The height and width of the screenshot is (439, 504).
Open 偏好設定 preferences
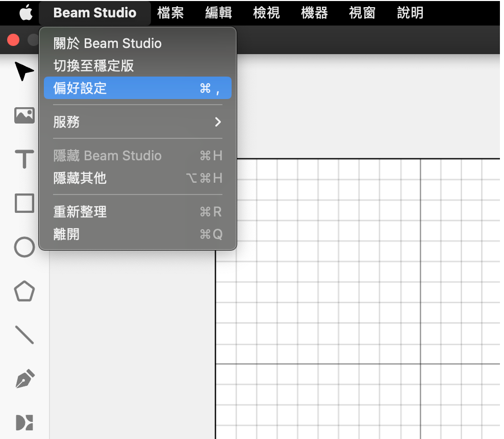(x=138, y=88)
